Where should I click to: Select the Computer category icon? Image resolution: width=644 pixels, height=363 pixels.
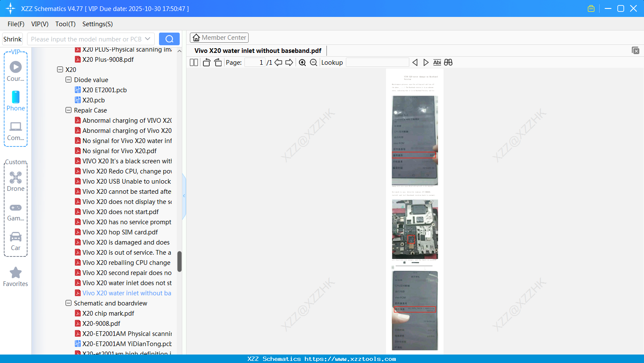pos(16,131)
